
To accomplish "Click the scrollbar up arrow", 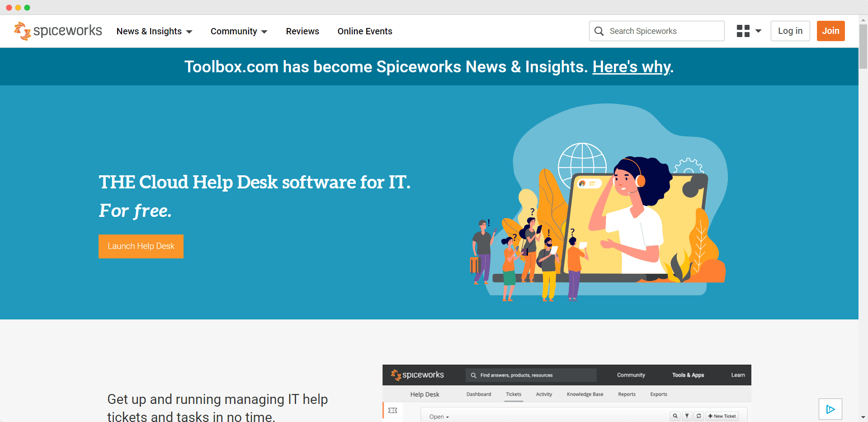I will click(863, 19).
